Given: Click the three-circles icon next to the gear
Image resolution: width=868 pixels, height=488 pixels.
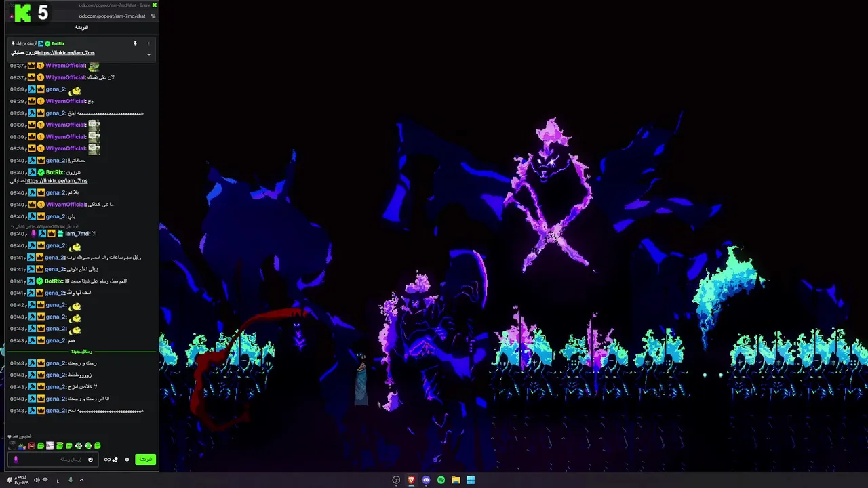Looking at the screenshot, I should [115, 460].
